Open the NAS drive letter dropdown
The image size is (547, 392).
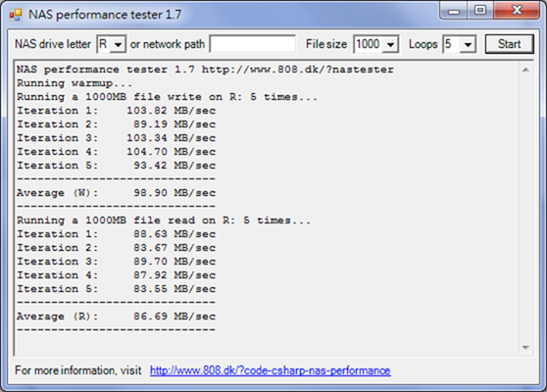tap(119, 45)
